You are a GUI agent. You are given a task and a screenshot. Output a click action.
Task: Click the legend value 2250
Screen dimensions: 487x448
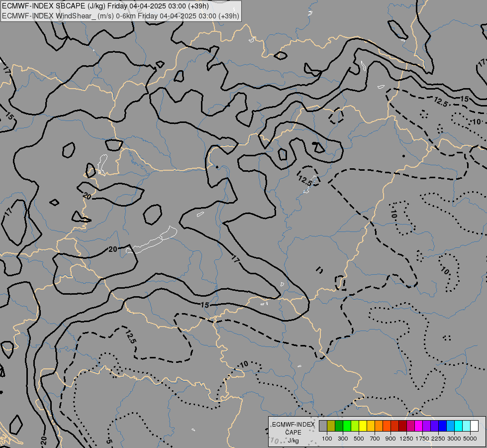tap(438, 439)
